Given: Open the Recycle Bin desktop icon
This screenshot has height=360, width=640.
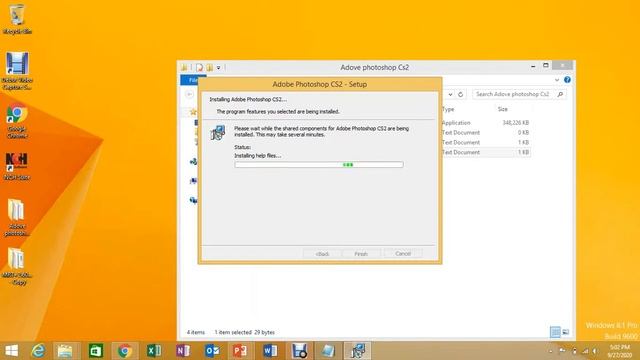Looking at the screenshot, I should point(17,19).
